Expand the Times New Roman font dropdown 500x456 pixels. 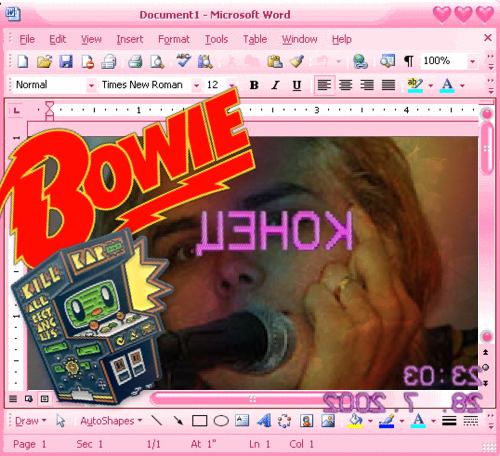pos(196,86)
